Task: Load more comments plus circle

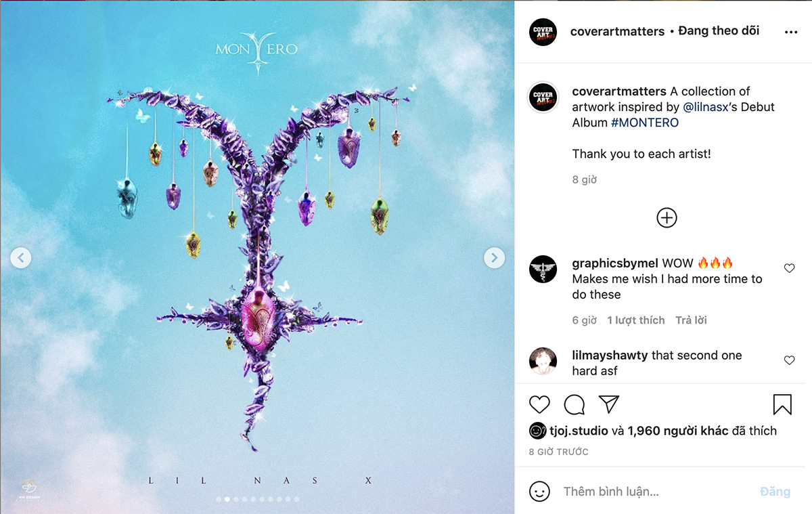Action: (x=667, y=217)
